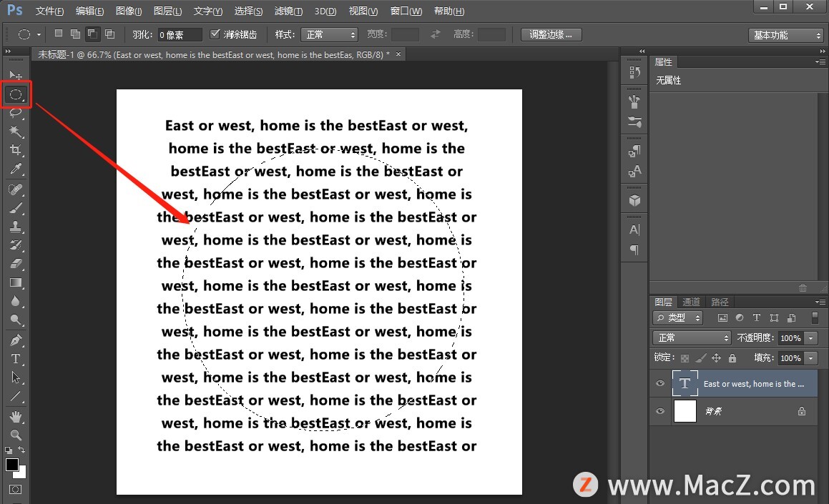The image size is (829, 504).
Task: Switch to the Paths tab
Action: [x=720, y=302]
